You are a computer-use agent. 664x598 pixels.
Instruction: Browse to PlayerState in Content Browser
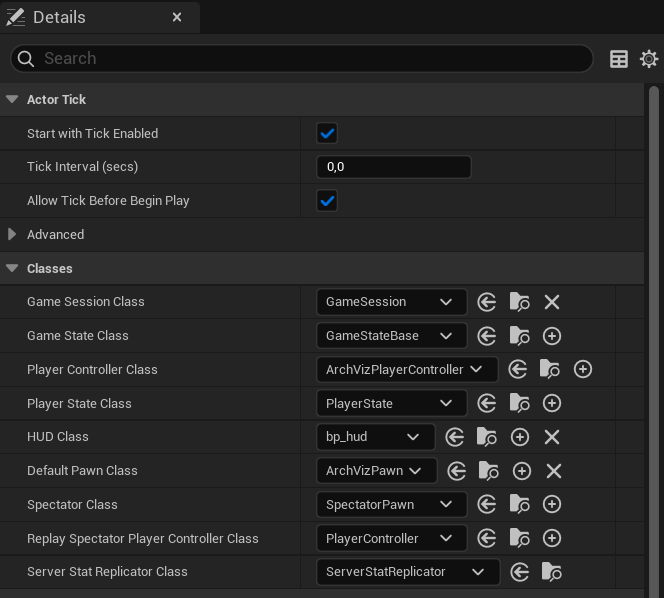[519, 403]
